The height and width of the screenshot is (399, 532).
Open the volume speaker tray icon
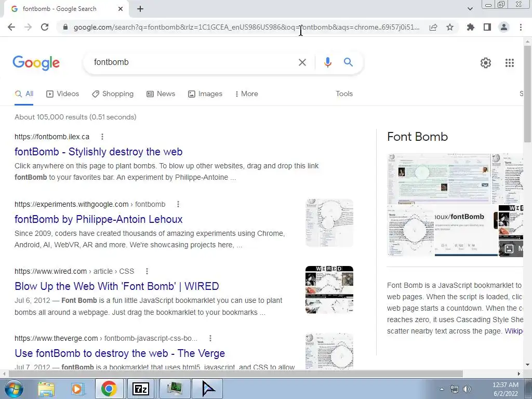click(x=467, y=389)
